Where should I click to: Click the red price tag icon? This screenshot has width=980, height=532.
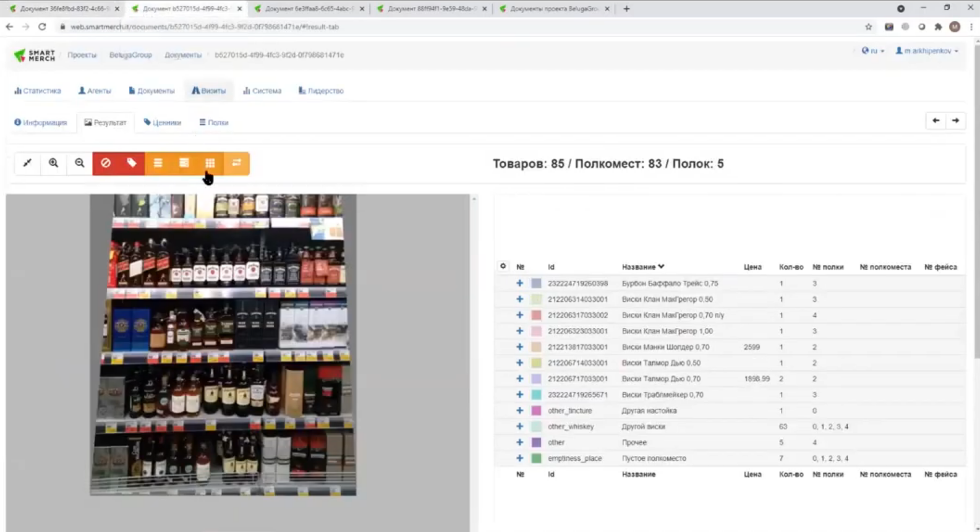click(x=132, y=163)
